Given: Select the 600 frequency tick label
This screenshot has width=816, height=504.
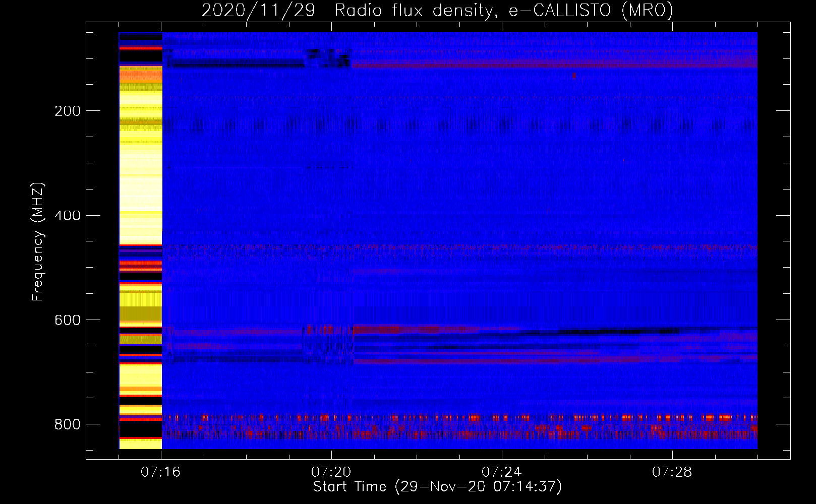Looking at the screenshot, I should pos(68,321).
